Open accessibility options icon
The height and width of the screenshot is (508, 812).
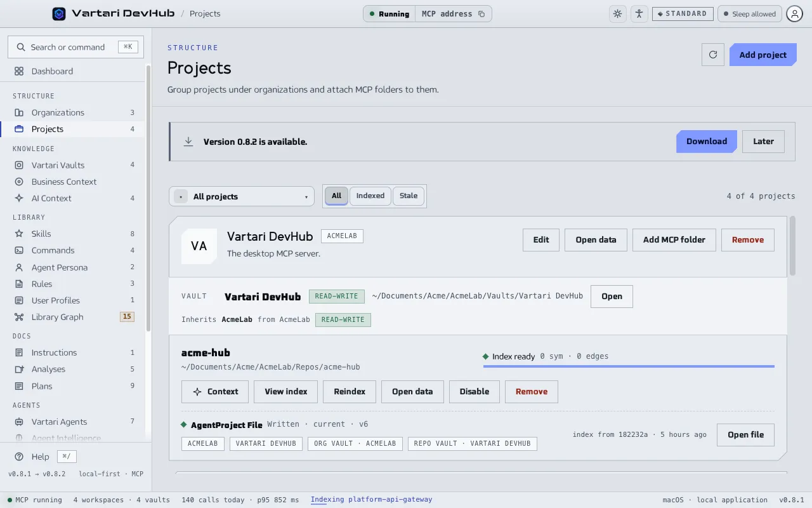pyautogui.click(x=639, y=13)
